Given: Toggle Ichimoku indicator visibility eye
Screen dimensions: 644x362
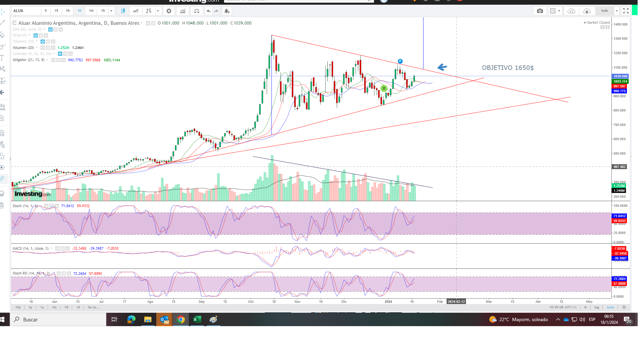Looking at the screenshot, I should pos(60,54).
